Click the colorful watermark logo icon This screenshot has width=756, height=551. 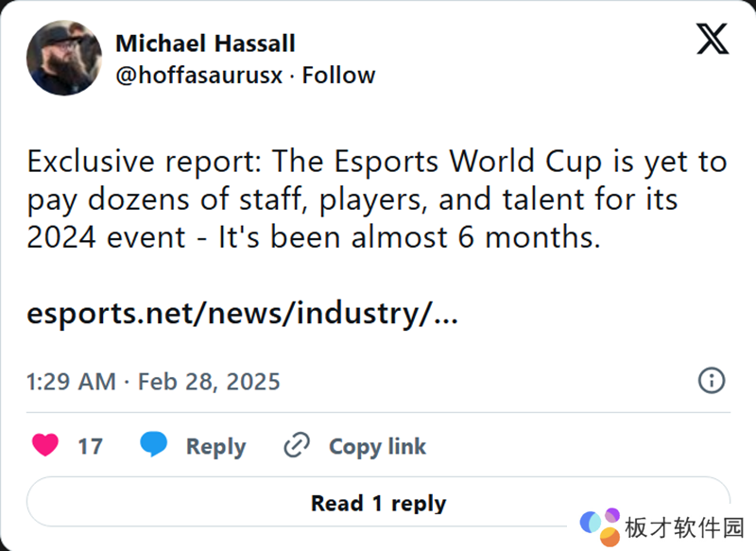[600, 525]
